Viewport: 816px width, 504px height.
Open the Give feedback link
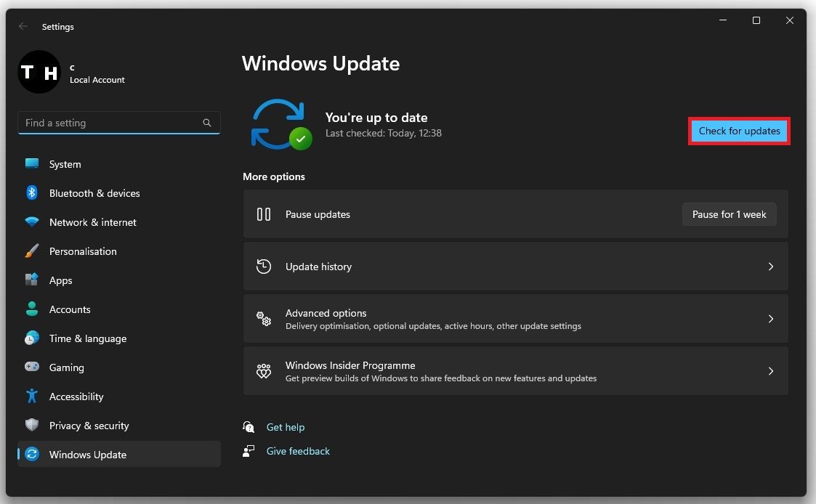click(298, 451)
